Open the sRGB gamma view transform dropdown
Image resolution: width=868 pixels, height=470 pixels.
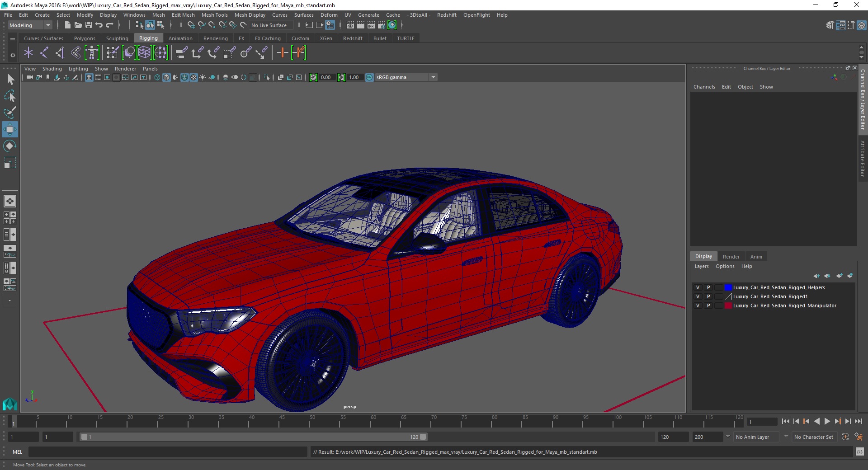pos(406,77)
